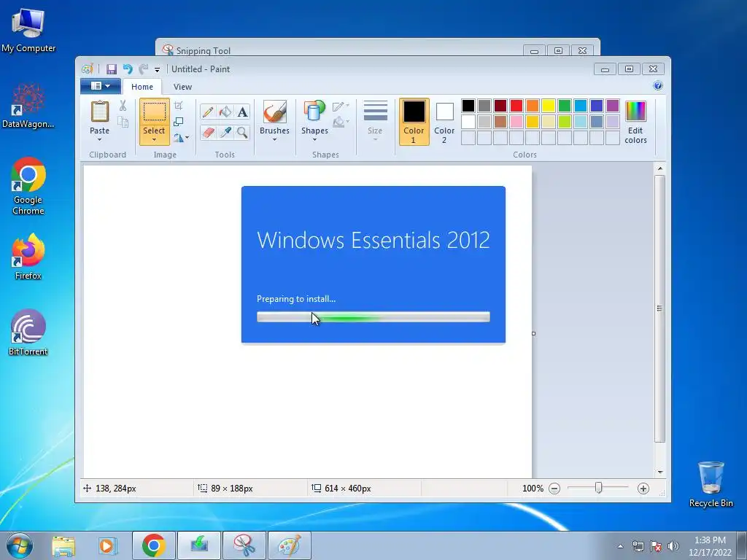Click zoom in plus button in status bar
The image size is (747, 560).
point(643,489)
